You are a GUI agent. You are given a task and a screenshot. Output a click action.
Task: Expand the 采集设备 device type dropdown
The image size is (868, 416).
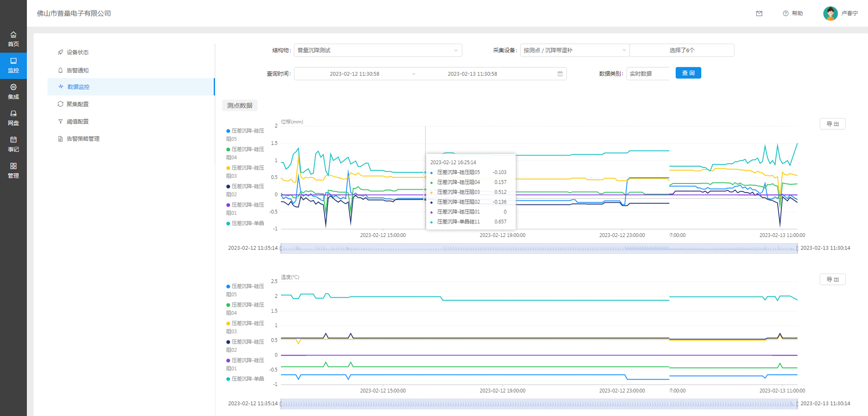(574, 50)
